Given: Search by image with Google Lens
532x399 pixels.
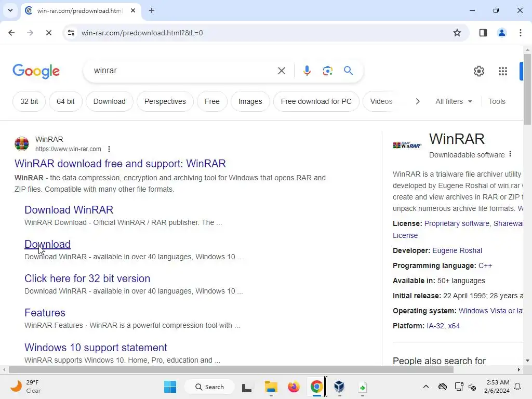Looking at the screenshot, I should pyautogui.click(x=327, y=71).
